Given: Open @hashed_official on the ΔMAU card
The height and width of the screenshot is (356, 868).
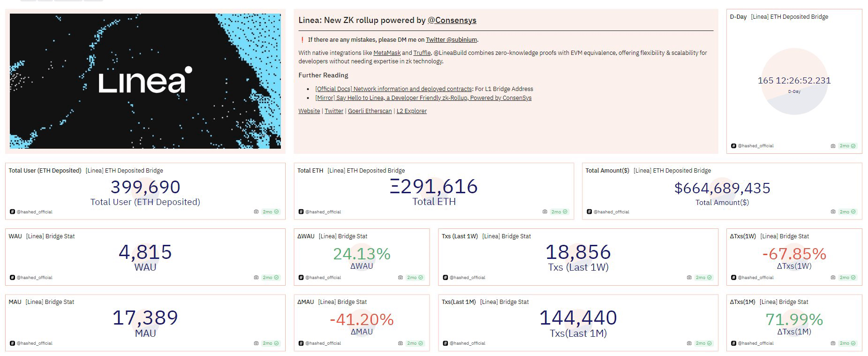Looking at the screenshot, I should click(323, 343).
